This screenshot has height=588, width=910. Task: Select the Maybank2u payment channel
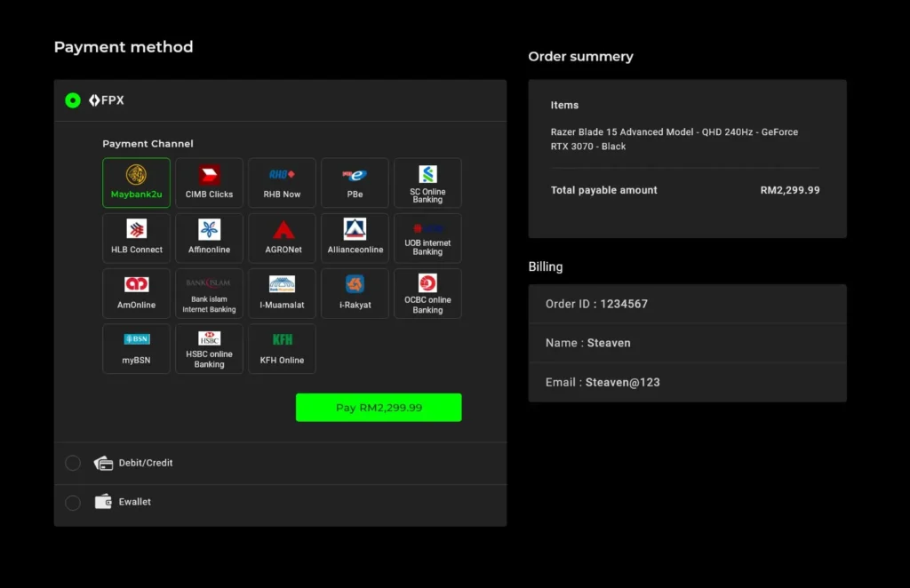tap(136, 183)
